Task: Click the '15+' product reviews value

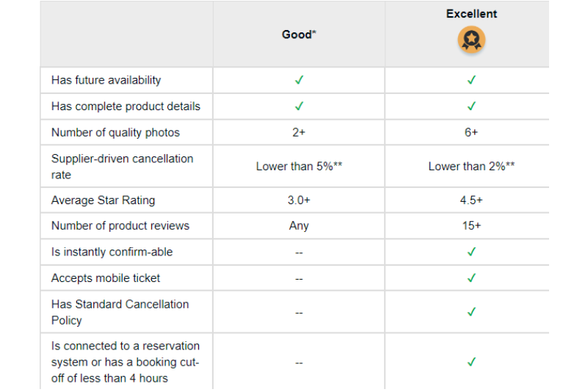Action: tap(471, 226)
